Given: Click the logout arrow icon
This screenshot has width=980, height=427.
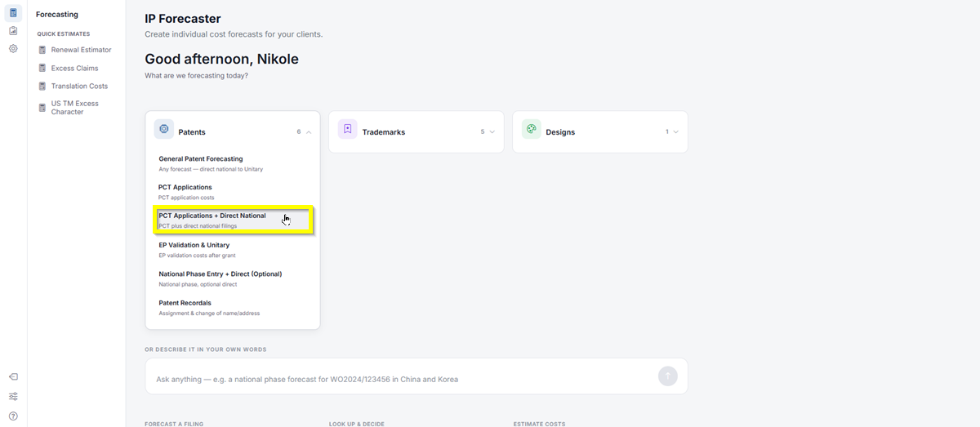Looking at the screenshot, I should [13, 377].
